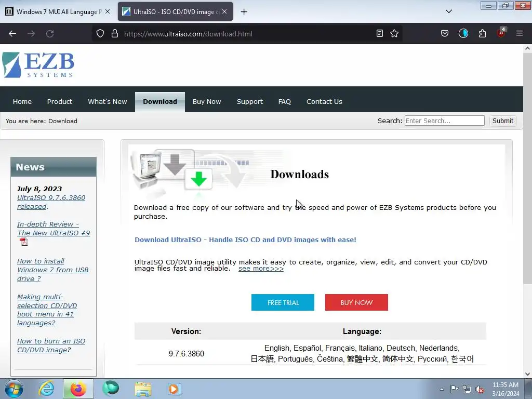Follow the see more>>> link

tap(261, 269)
